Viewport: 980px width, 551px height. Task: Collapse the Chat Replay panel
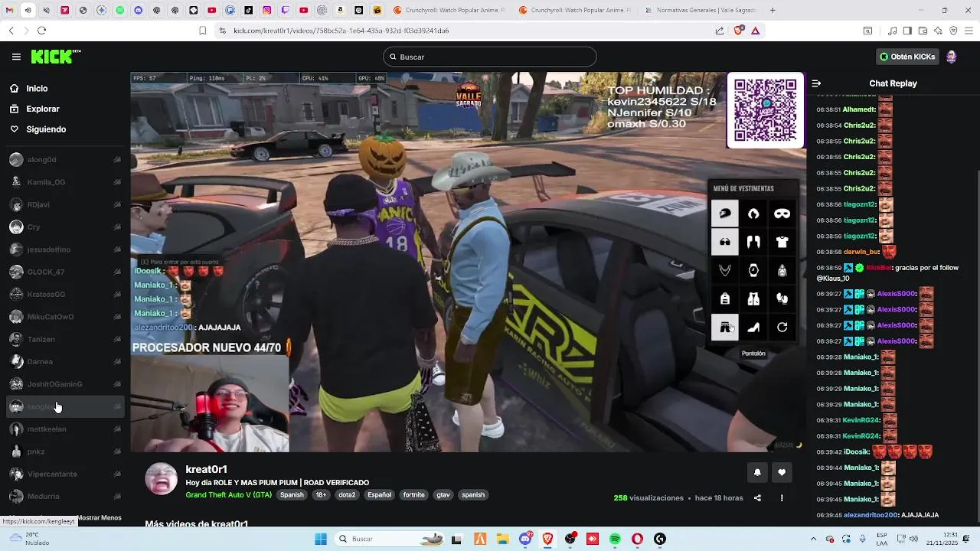[x=816, y=83]
